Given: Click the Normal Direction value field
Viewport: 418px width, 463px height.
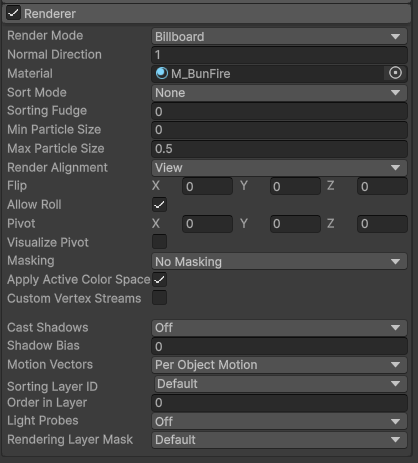Looking at the screenshot, I should (279, 55).
